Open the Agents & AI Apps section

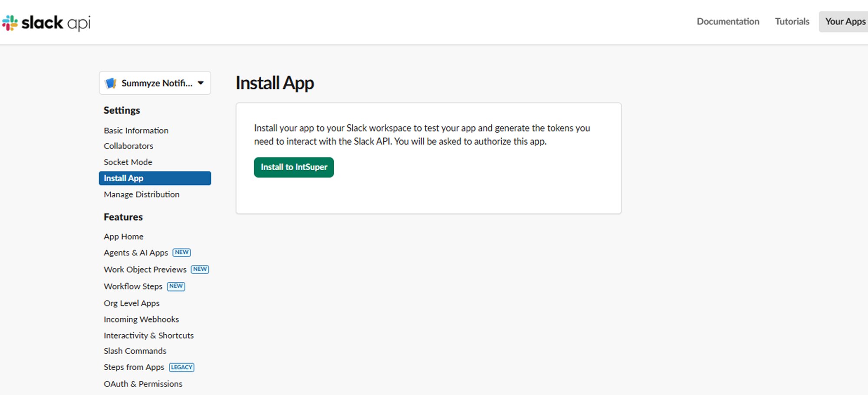tap(136, 252)
